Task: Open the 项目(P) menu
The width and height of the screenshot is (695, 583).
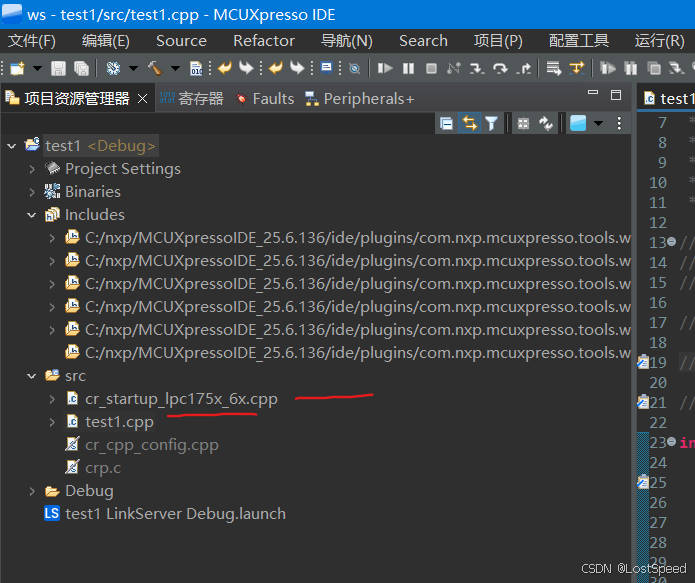Action: pos(498,41)
